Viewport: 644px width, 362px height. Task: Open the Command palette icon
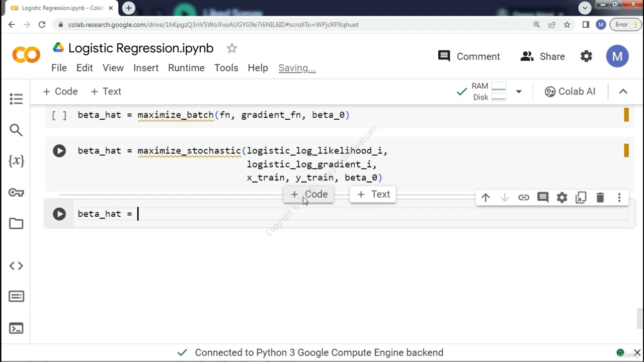pyautogui.click(x=16, y=297)
